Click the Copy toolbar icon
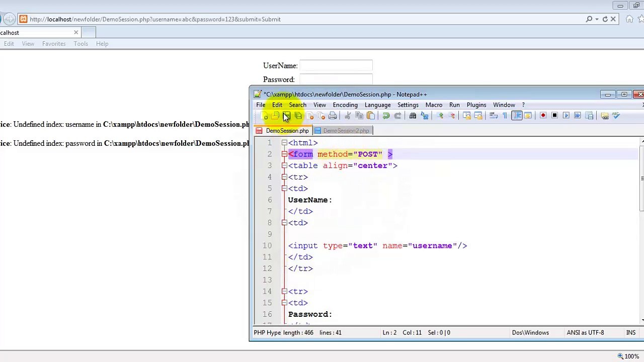 359,116
